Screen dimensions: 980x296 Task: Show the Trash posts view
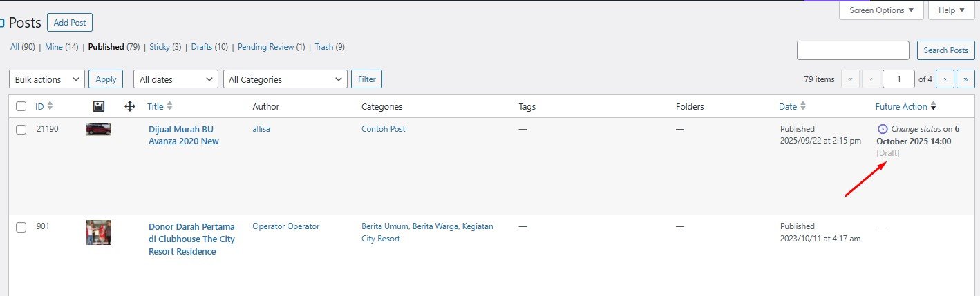323,47
